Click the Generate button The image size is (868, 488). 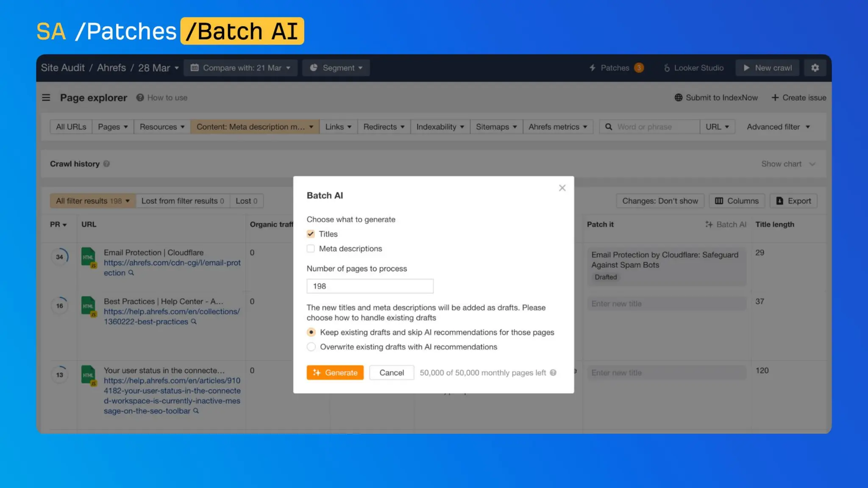click(335, 373)
